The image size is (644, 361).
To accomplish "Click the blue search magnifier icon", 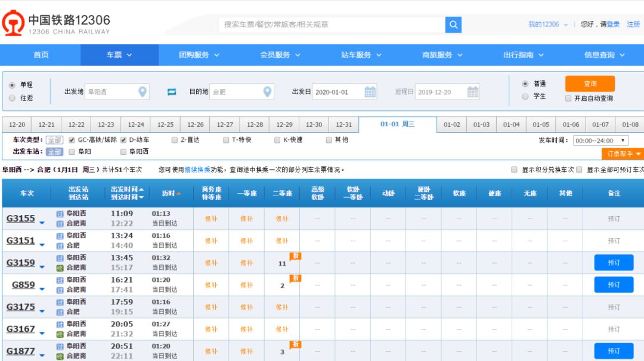I will [453, 24].
